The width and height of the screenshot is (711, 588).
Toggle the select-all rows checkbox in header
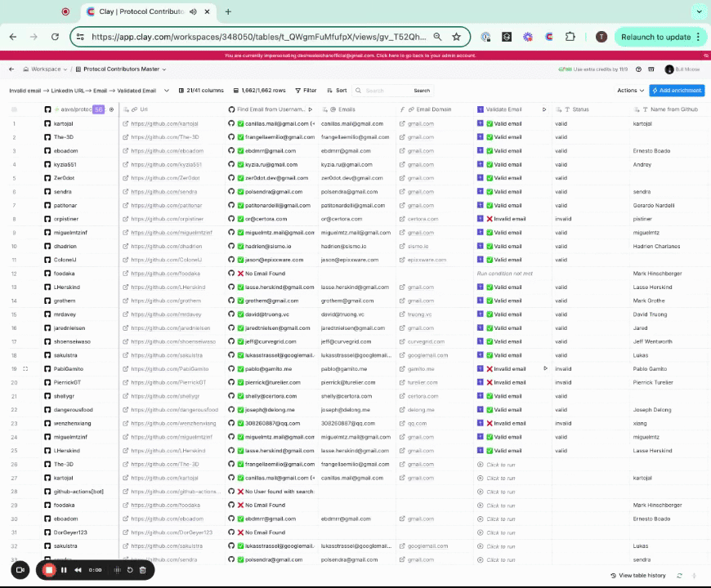pyautogui.click(x=14, y=109)
